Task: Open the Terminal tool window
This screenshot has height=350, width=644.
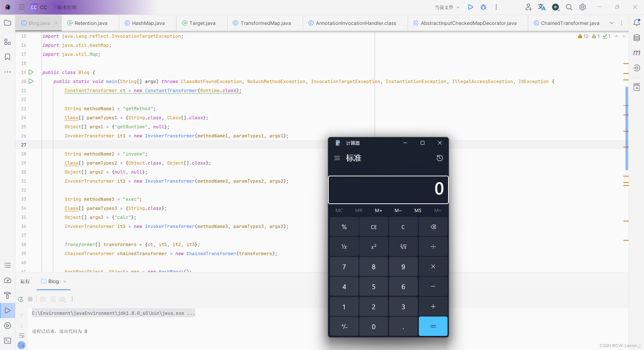Action: point(8,341)
